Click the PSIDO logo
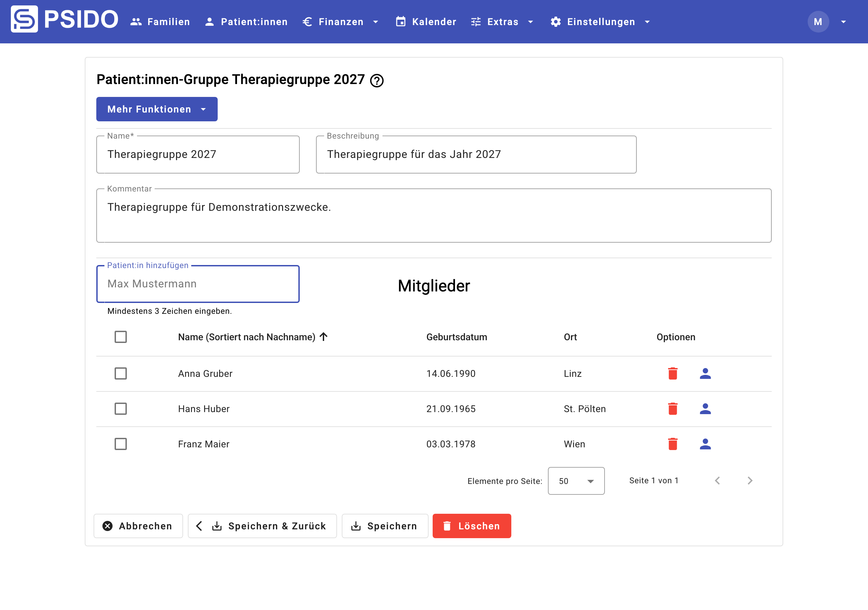This screenshot has height=610, width=868. (x=65, y=19)
